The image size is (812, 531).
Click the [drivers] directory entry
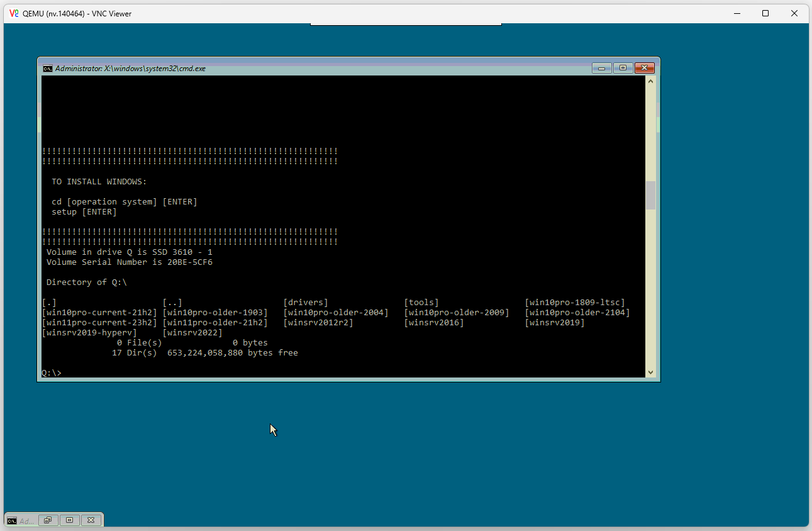306,303
